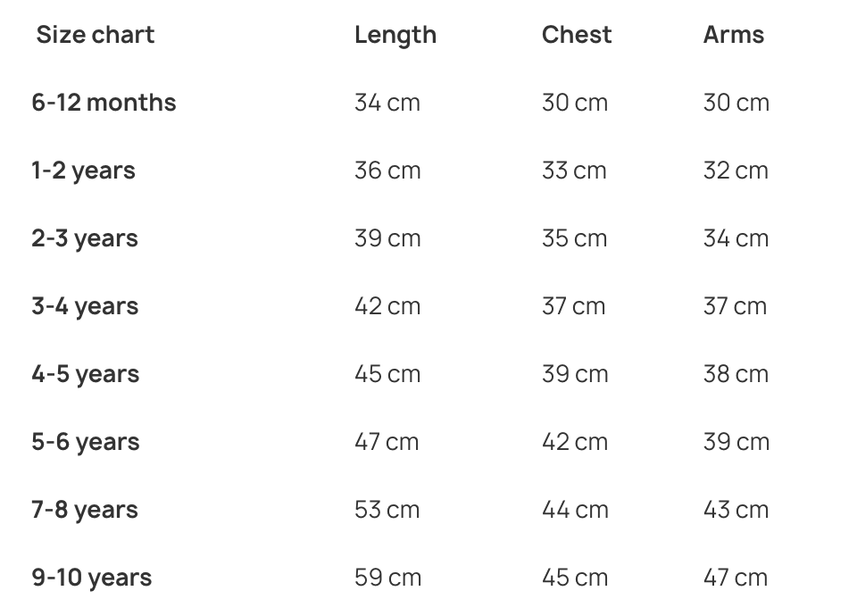Click the 33 cm chest value
Screen dimensions: 857x616
click(x=574, y=171)
